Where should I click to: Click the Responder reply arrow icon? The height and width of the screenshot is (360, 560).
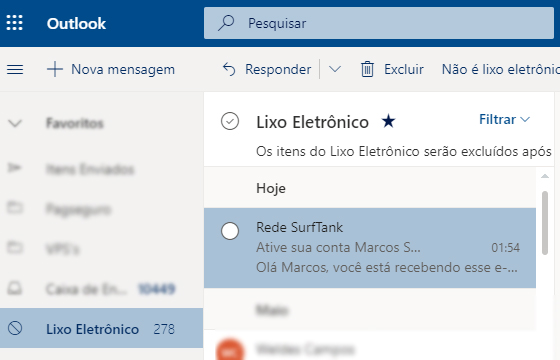click(x=229, y=69)
